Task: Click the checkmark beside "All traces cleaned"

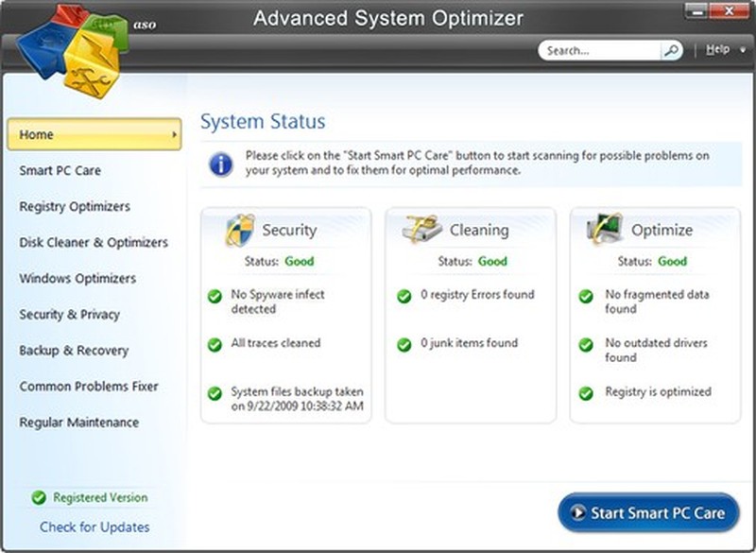Action: point(216,342)
